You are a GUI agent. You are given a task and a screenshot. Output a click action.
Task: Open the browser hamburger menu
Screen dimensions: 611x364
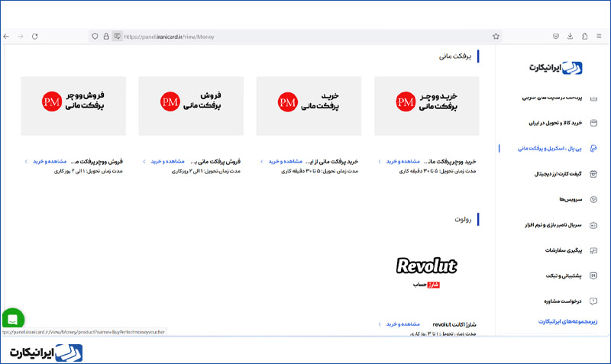pyautogui.click(x=599, y=36)
